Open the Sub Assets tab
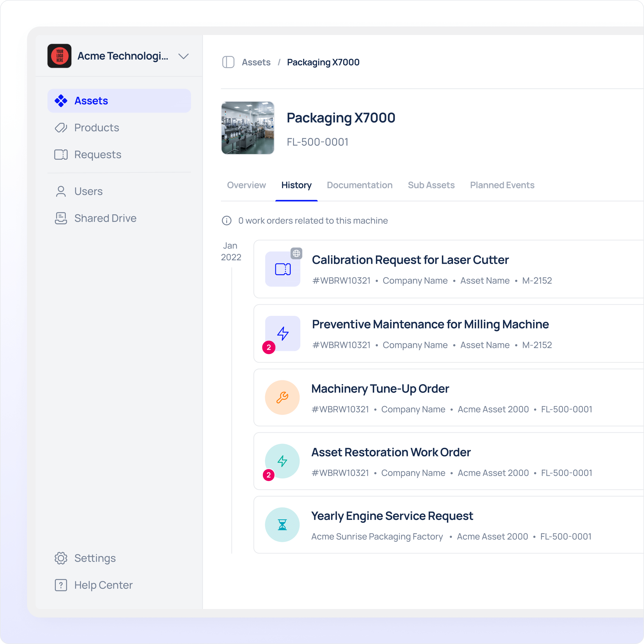Viewport: 644px width, 644px height. pos(431,185)
